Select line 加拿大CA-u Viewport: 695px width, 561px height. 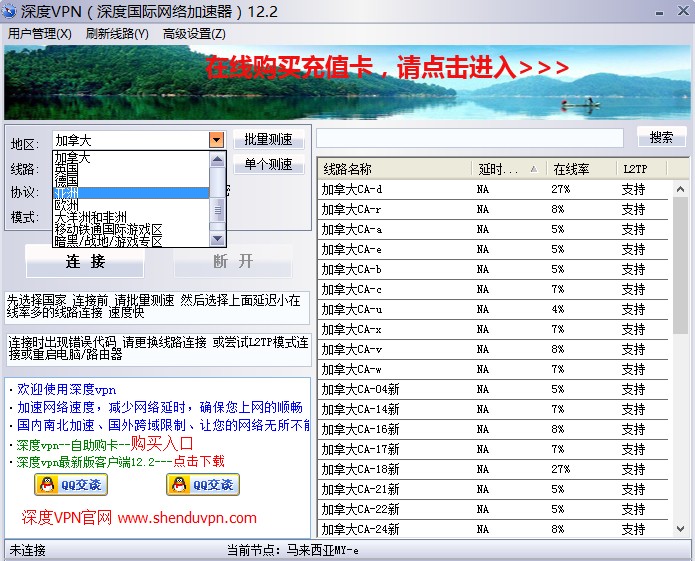[493, 309]
